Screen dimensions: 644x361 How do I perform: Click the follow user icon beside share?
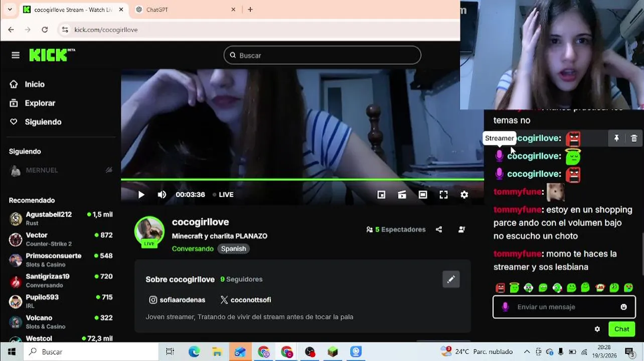coord(461,230)
